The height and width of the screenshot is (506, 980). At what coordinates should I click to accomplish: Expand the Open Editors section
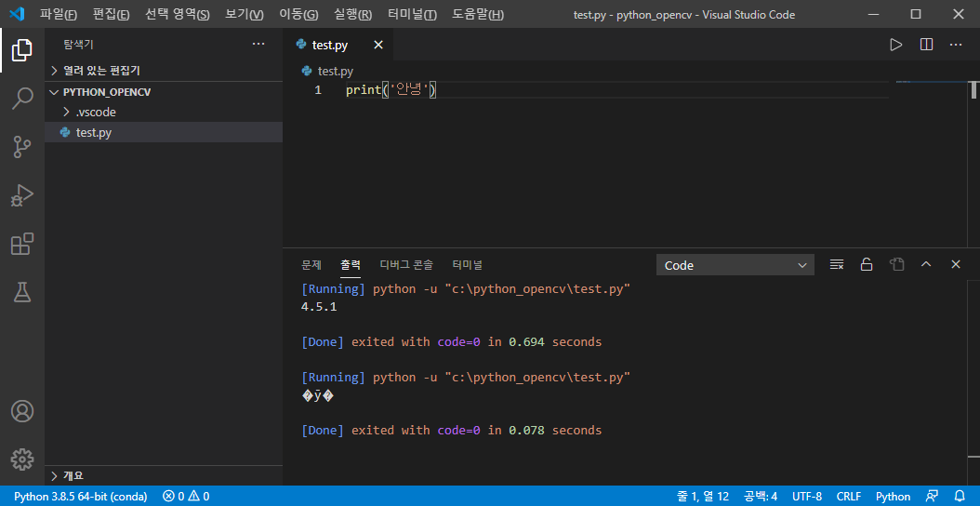(164, 71)
